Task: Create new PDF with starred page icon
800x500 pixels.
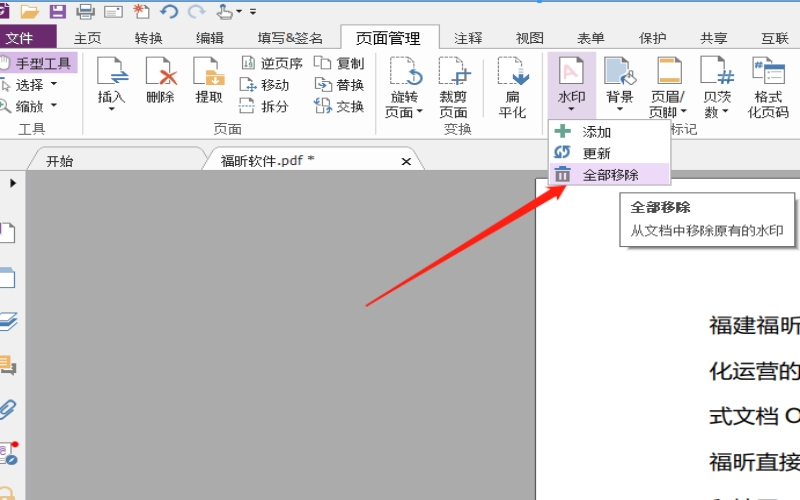Action: tap(141, 11)
